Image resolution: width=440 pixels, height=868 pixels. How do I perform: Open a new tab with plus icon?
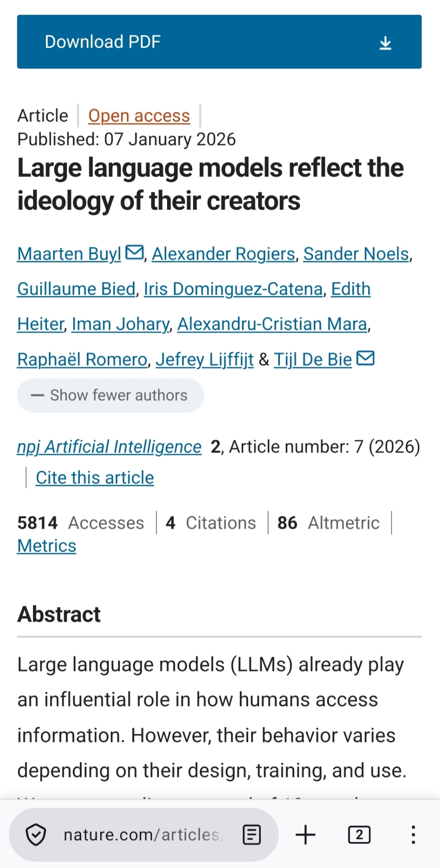305,835
